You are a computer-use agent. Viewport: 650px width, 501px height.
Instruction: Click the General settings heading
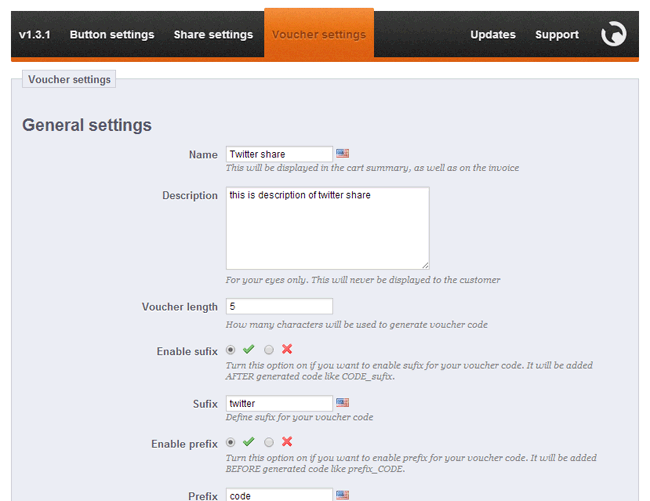87,125
